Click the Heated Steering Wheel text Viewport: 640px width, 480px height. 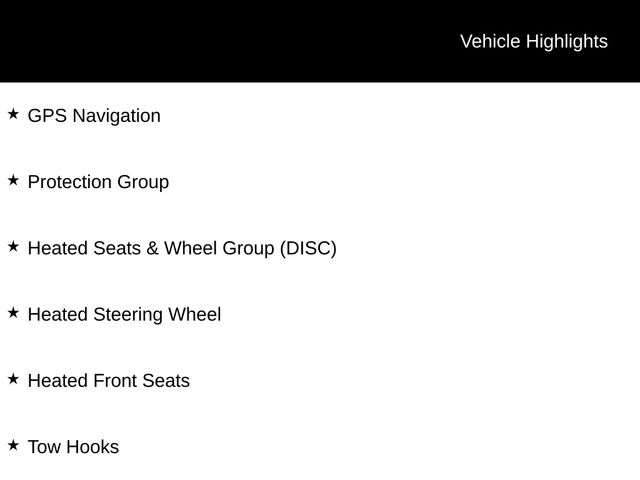click(x=124, y=315)
